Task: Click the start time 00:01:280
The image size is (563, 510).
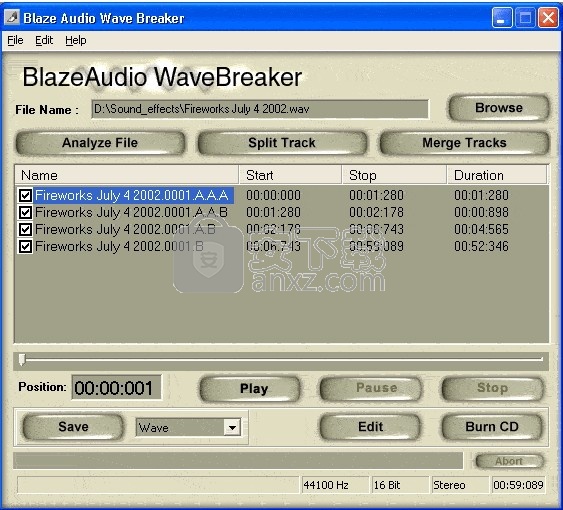Action: click(273, 213)
